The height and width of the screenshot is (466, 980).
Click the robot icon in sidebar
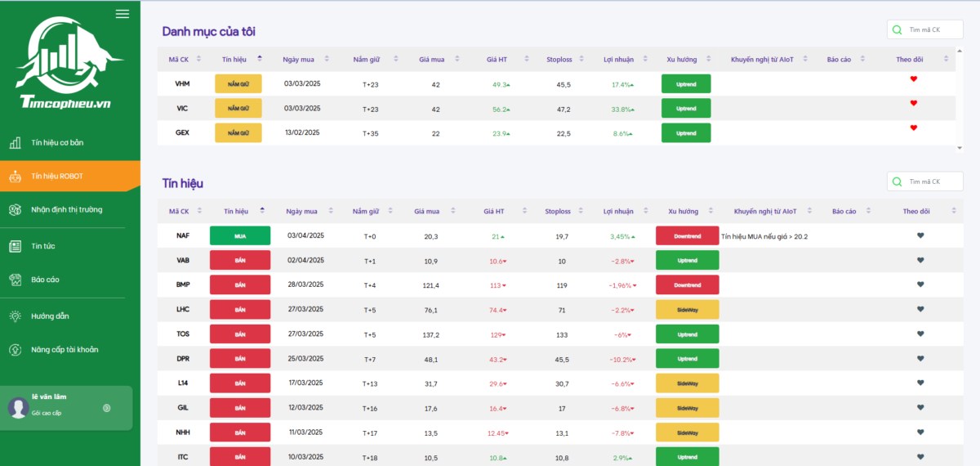15,176
